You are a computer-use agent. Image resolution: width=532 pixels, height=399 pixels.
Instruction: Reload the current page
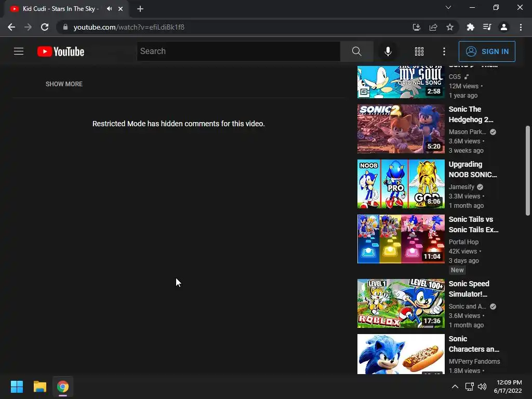coord(45,27)
